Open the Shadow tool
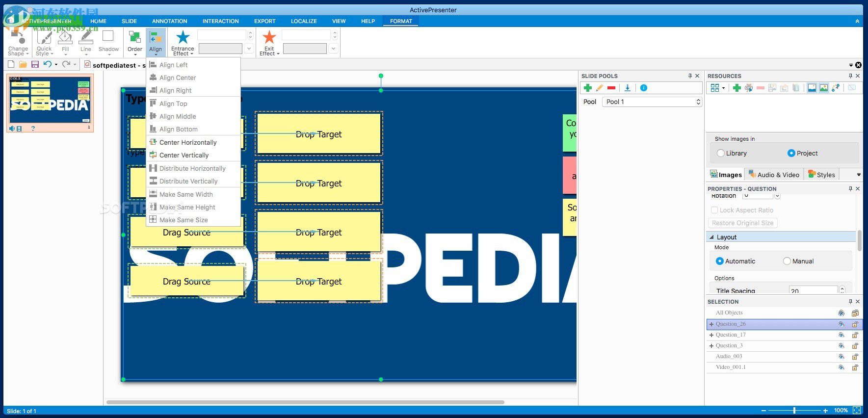The image size is (868, 418). pyautogui.click(x=108, y=43)
